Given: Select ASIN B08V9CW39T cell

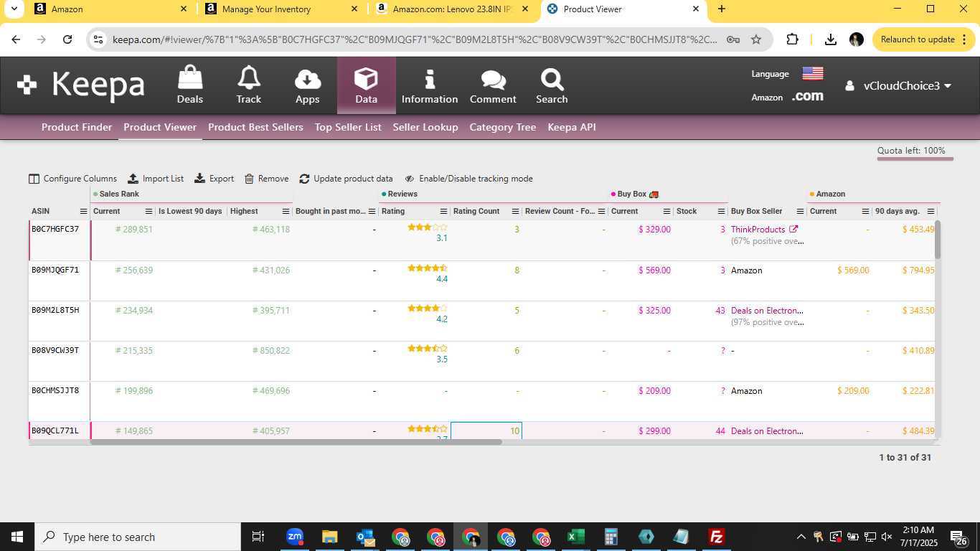Looking at the screenshot, I should [59, 361].
